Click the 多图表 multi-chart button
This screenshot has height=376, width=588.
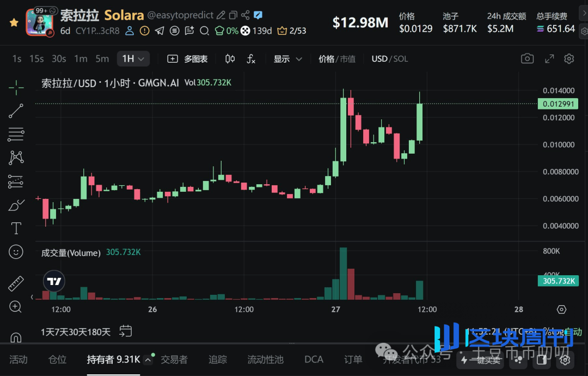tap(188, 59)
